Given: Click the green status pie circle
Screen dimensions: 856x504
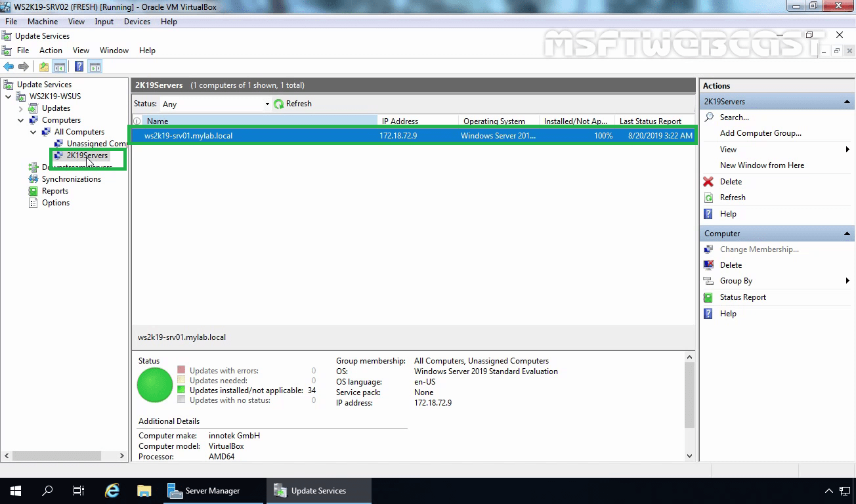Looking at the screenshot, I should coord(155,385).
